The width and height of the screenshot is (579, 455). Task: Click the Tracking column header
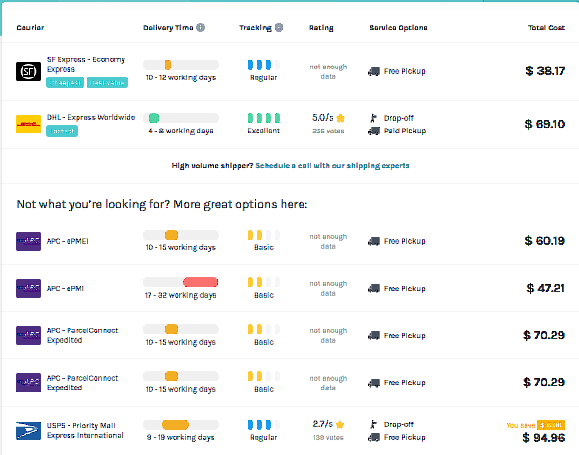(256, 27)
